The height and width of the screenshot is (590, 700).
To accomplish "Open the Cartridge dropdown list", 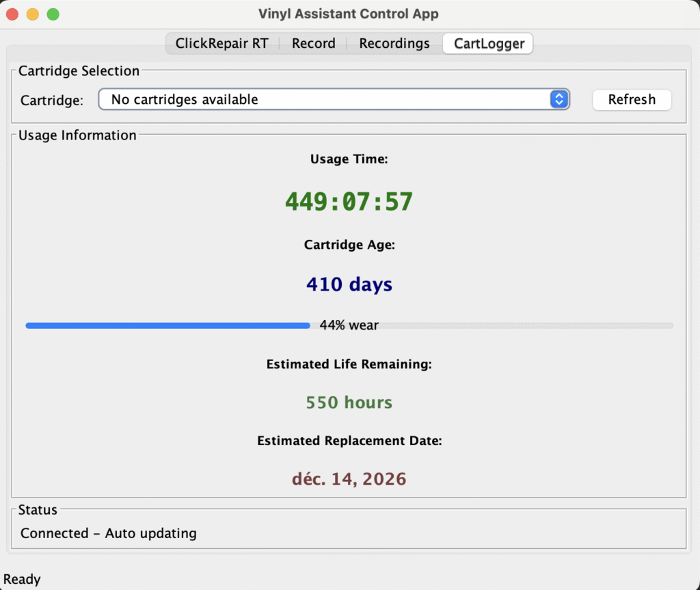I will (334, 99).
